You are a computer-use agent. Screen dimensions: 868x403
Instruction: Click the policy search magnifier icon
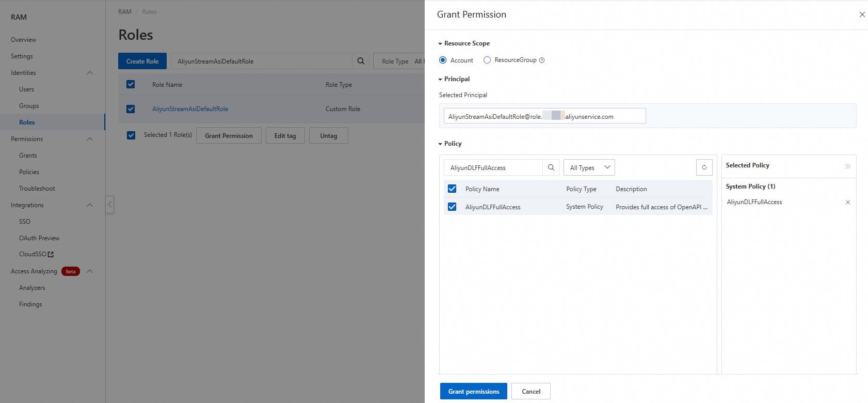coord(551,167)
